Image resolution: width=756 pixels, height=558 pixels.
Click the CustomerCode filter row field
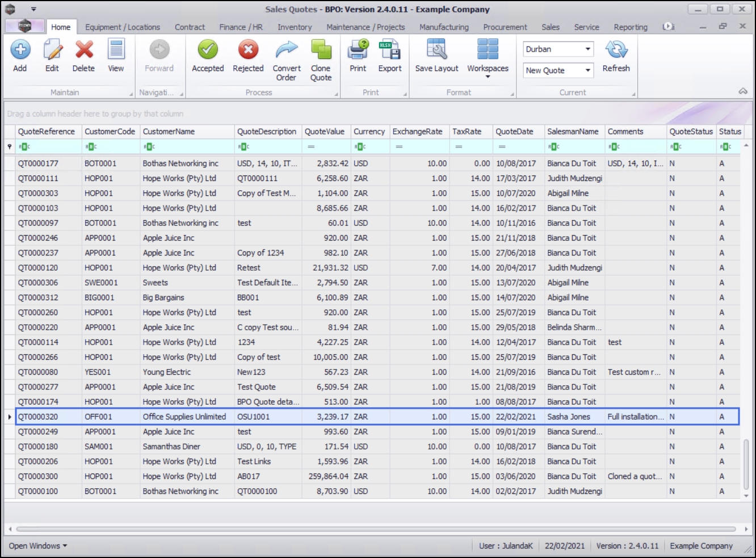point(111,146)
